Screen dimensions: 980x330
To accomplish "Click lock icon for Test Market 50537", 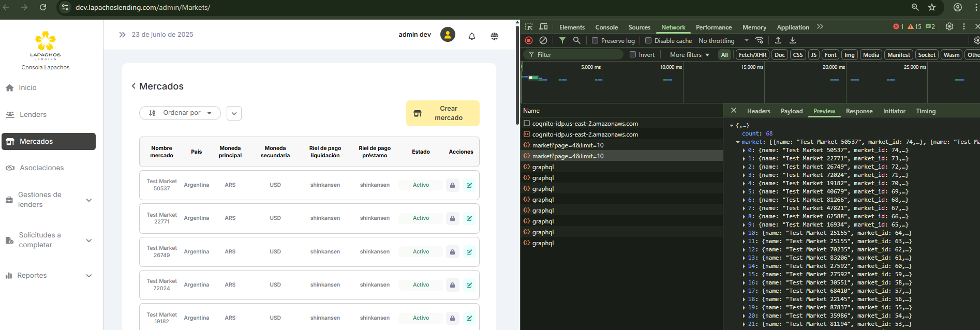I will [x=452, y=185].
